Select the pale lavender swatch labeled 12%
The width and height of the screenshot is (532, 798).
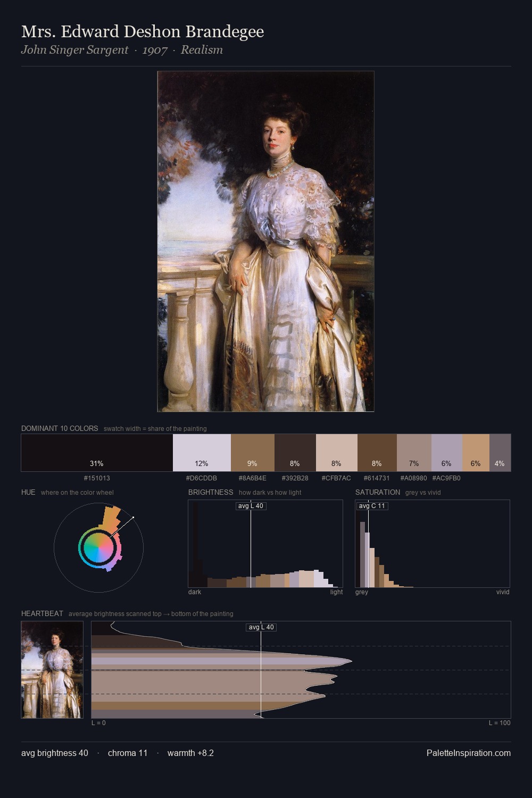[202, 453]
